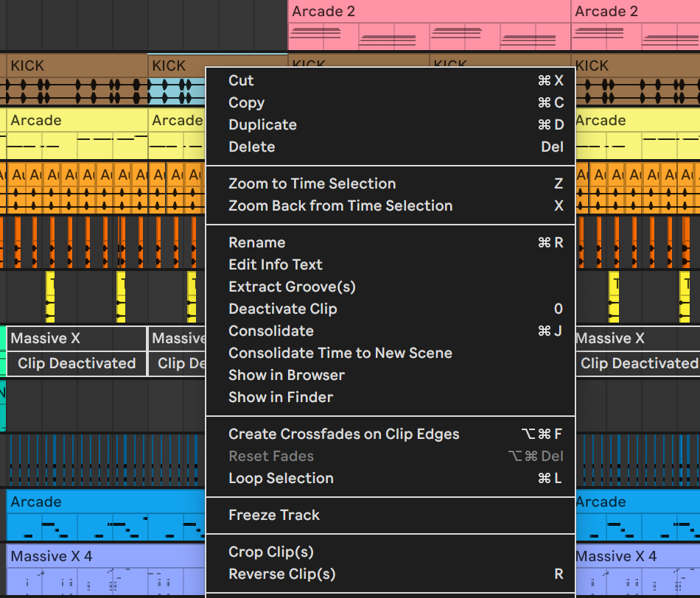Image resolution: width=700 pixels, height=598 pixels.
Task: Choose Consolidate from the menu
Action: point(391,331)
